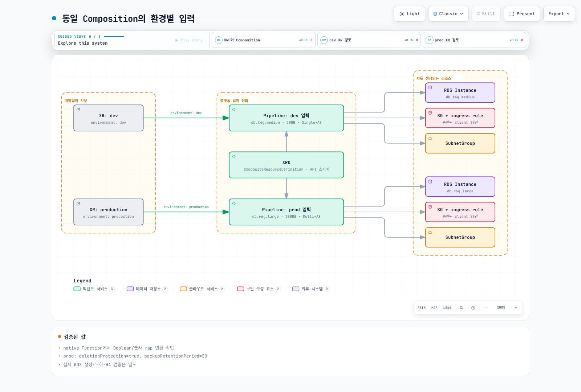
Task: Select the Pipeline: prod 입력 node
Action: [287, 212]
